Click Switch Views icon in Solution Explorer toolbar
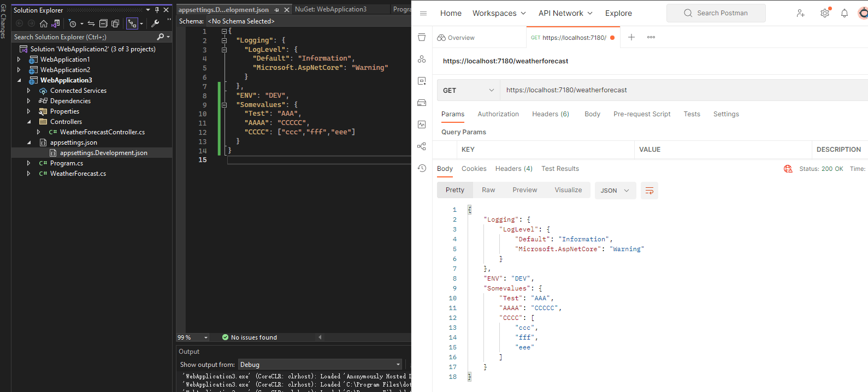 pos(55,23)
